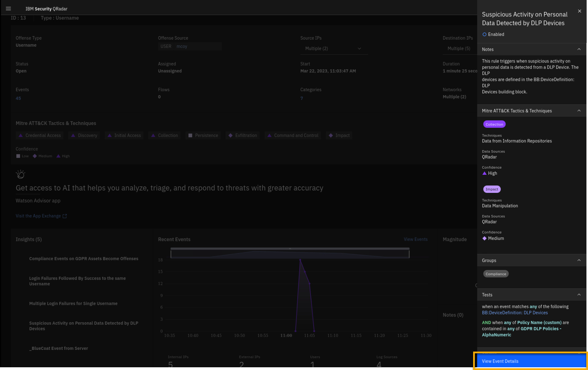Viewport: 588px width, 370px height.
Task: Select the Impact tactic tag in side panel
Action: [x=492, y=189]
